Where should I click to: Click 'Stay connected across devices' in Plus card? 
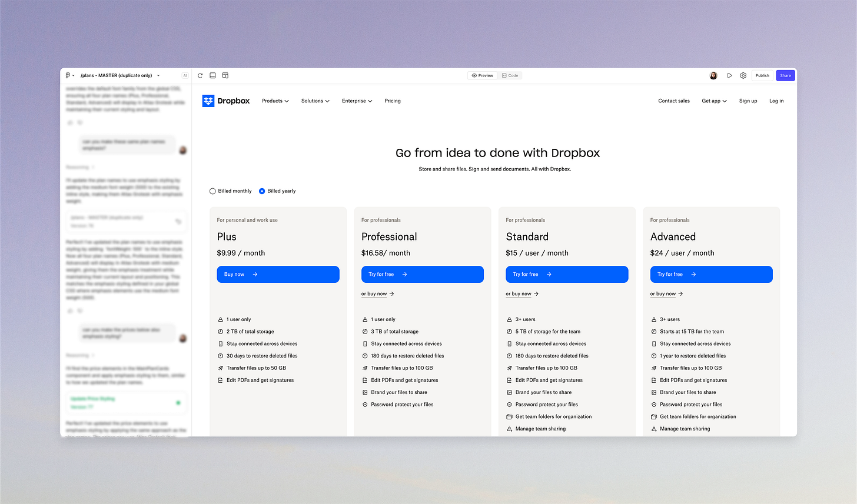click(262, 344)
